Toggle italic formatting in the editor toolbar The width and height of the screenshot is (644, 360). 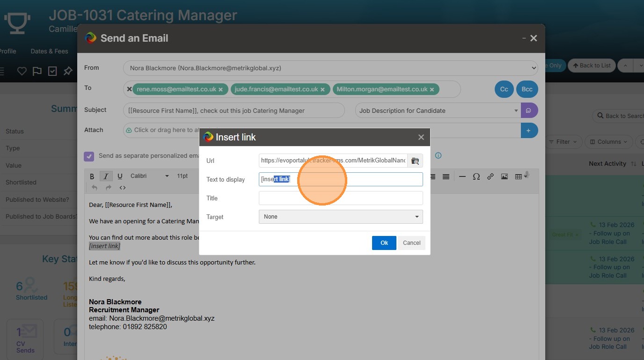pyautogui.click(x=106, y=176)
